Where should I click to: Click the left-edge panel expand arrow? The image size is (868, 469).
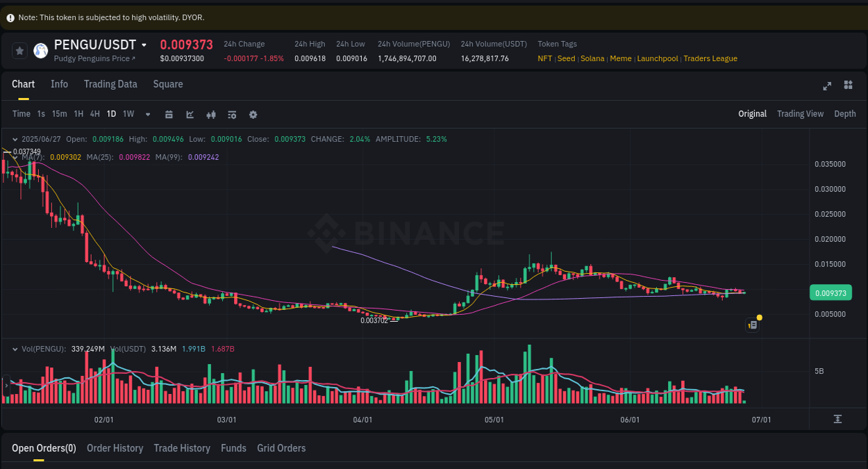[6, 384]
